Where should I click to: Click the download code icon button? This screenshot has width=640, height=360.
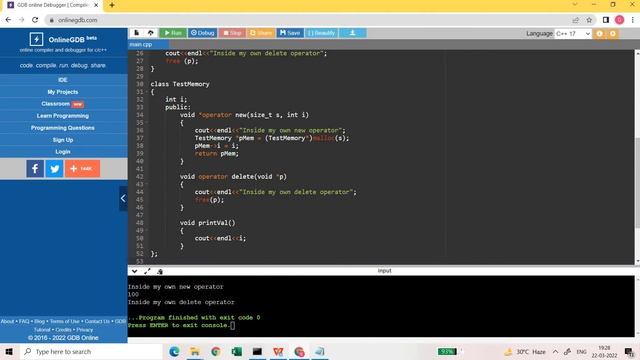(353, 33)
